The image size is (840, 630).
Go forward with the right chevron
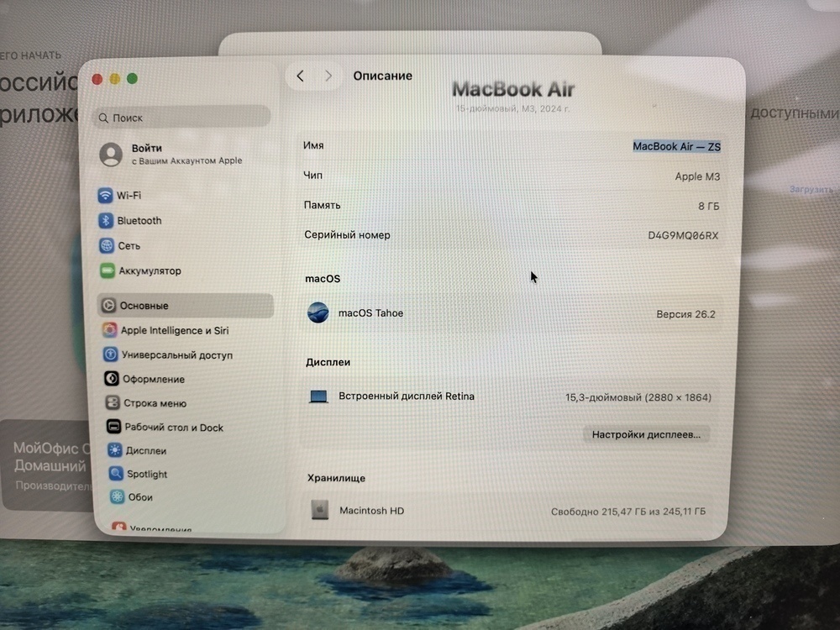[x=328, y=76]
